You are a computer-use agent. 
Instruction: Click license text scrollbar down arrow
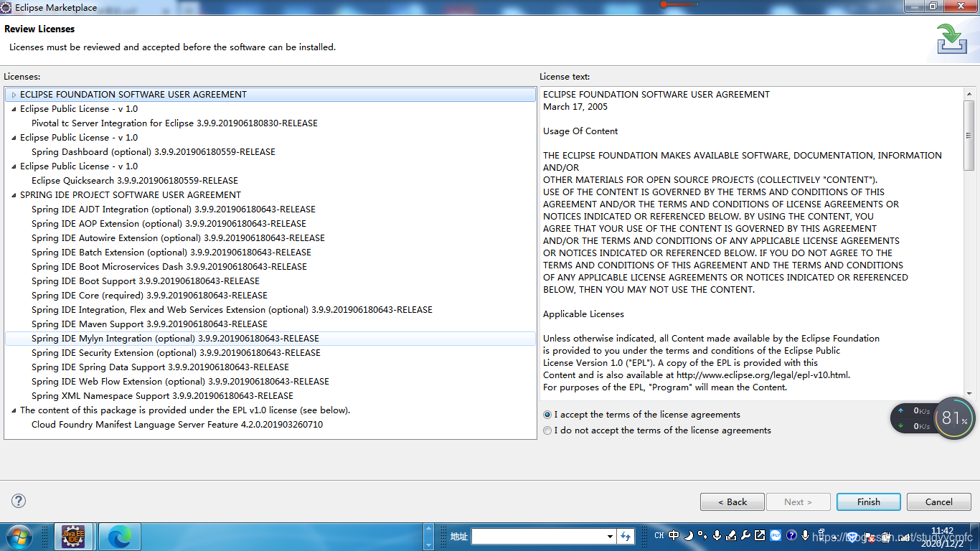coord(969,394)
